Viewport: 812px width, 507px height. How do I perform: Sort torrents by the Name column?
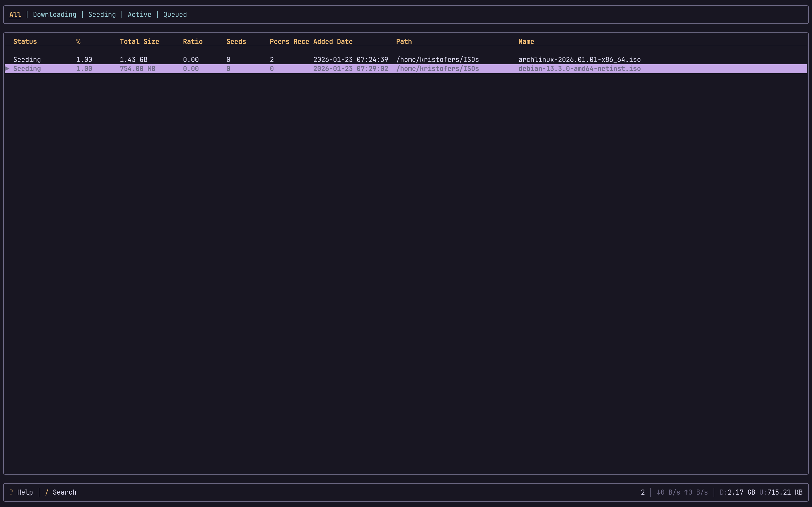click(526, 41)
